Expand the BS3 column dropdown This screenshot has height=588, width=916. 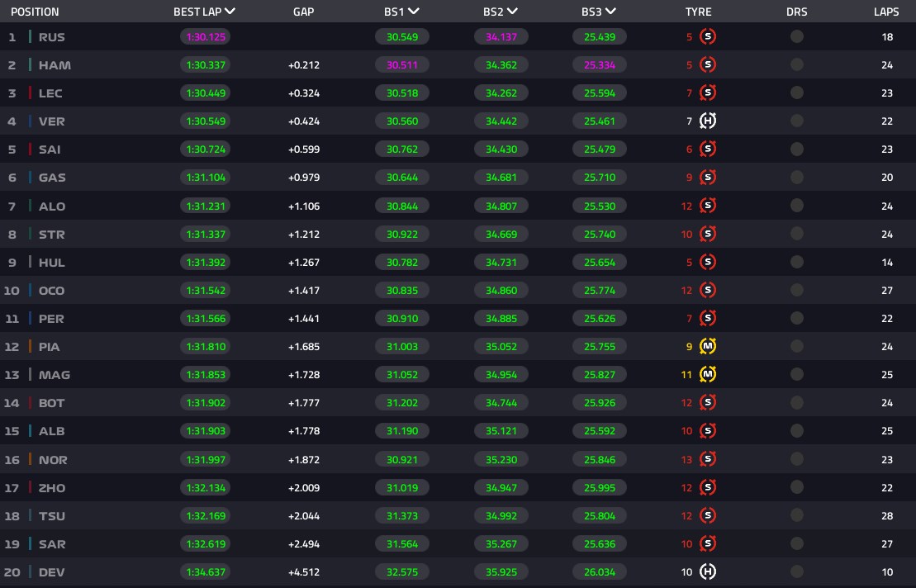(610, 11)
